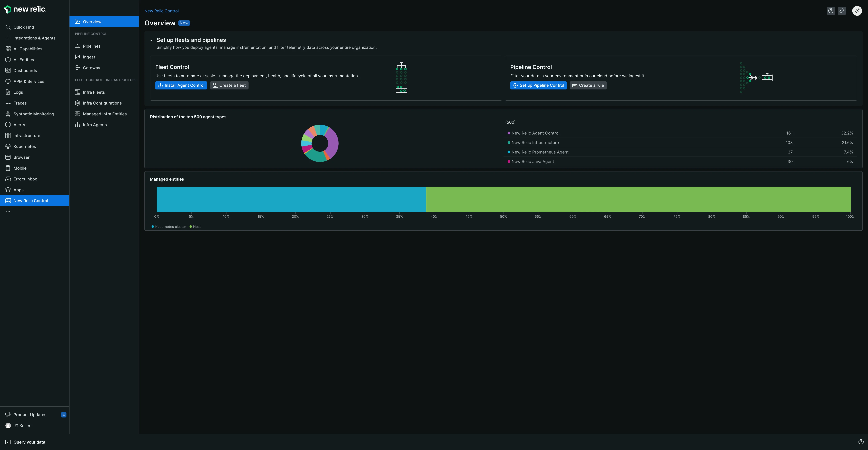
Task: Click the Errors Inbox icon
Action: [8, 179]
